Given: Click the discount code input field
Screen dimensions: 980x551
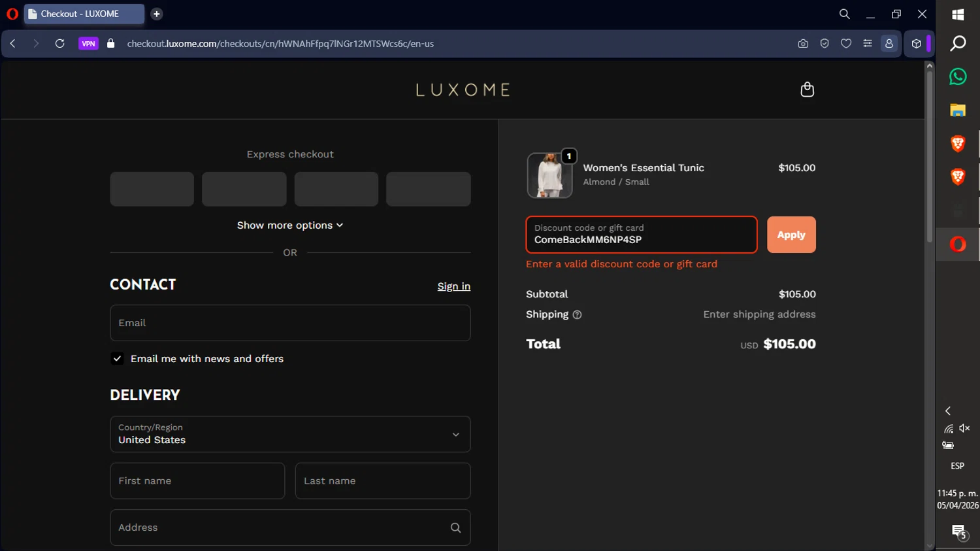Looking at the screenshot, I should 642,235.
